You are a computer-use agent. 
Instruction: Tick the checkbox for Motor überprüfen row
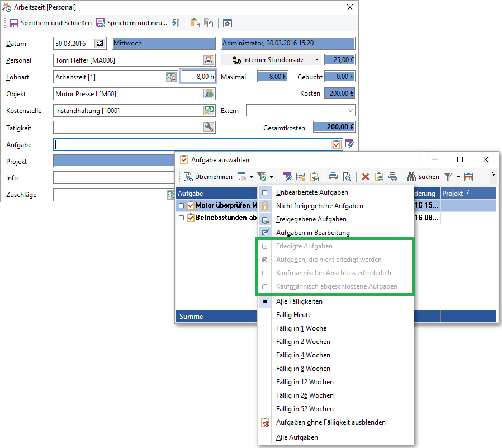[x=181, y=206]
